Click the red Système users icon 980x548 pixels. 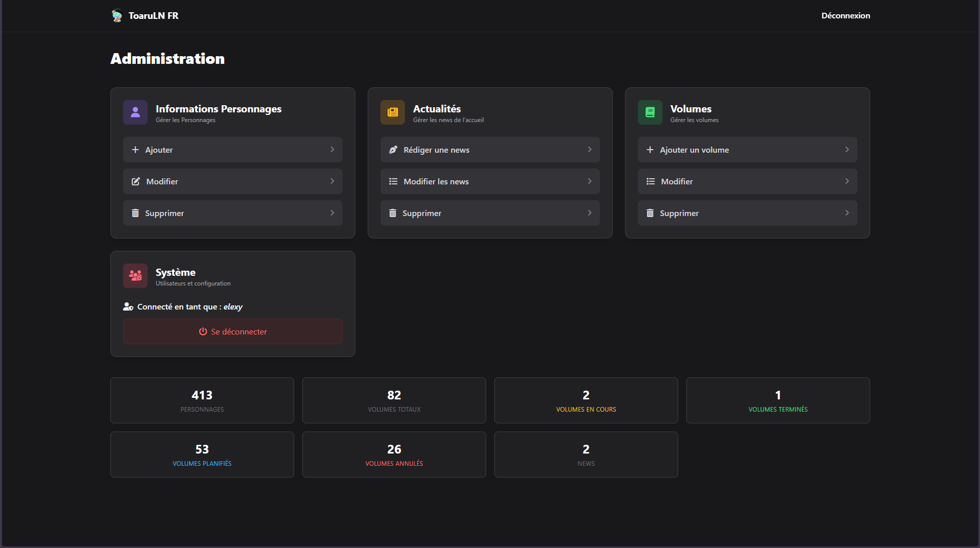pos(135,276)
